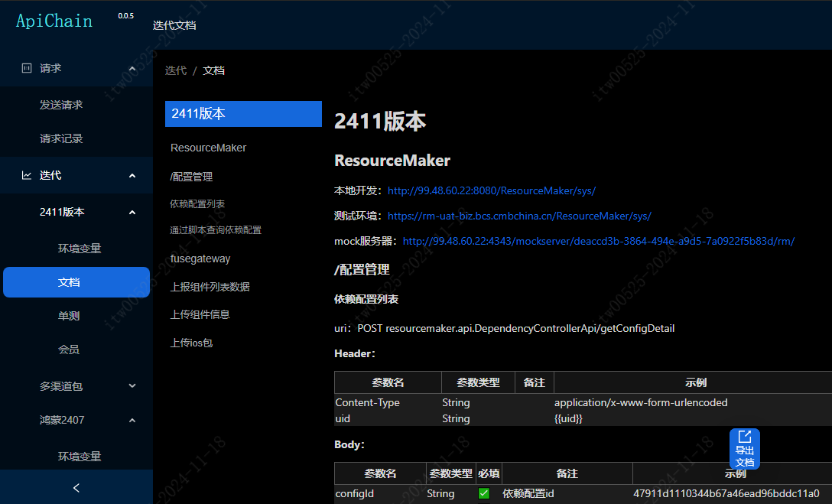Collapse the 迭代 menu section
The height and width of the screenshot is (504, 832).
[x=132, y=176]
